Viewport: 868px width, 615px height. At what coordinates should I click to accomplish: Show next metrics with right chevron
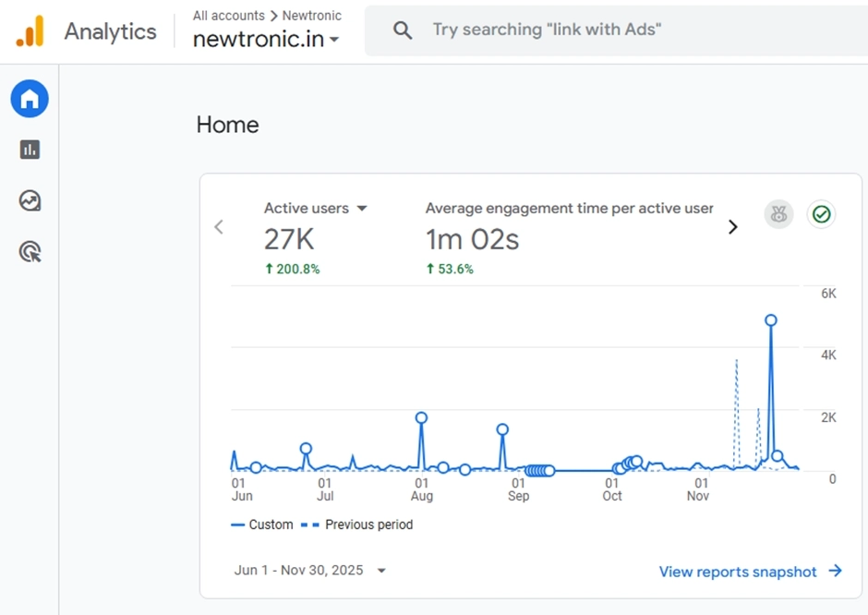(733, 227)
